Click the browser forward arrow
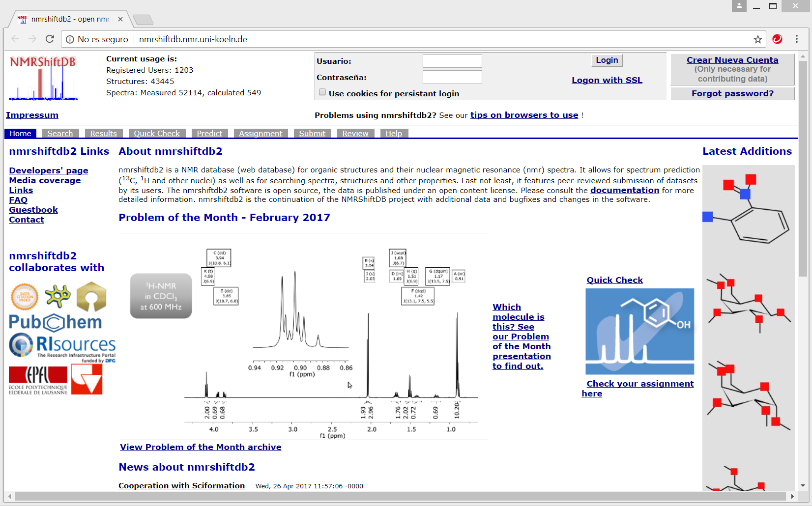 click(32, 39)
